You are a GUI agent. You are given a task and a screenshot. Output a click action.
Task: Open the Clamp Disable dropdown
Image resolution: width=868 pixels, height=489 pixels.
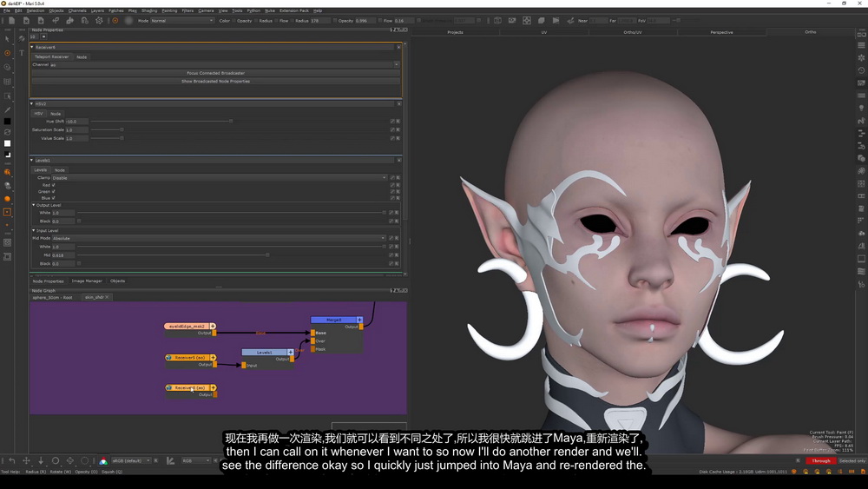[x=220, y=178]
